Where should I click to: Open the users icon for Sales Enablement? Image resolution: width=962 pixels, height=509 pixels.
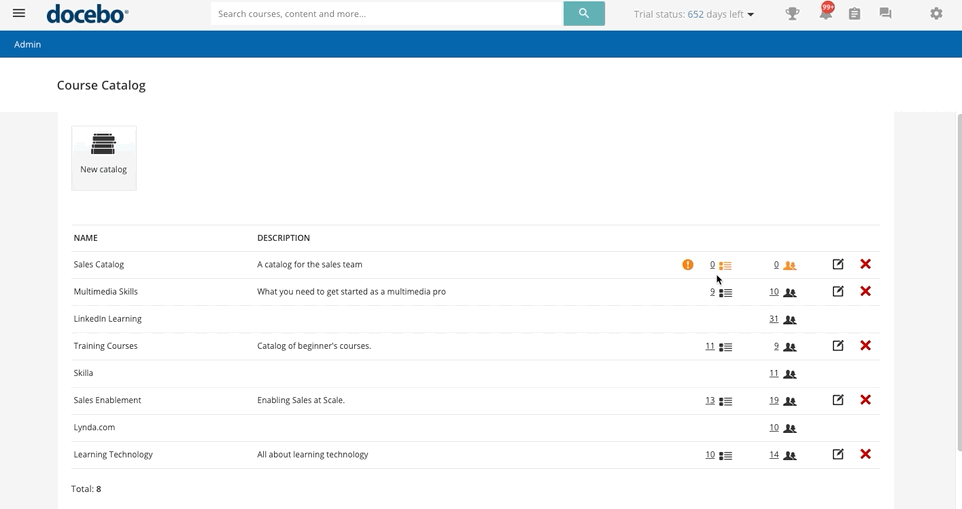(790, 401)
